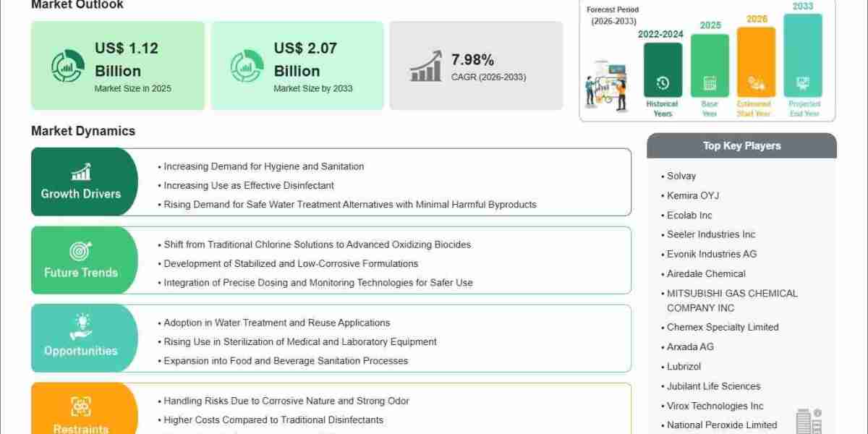
Task: Select the Restraints label
Action: click(81, 429)
